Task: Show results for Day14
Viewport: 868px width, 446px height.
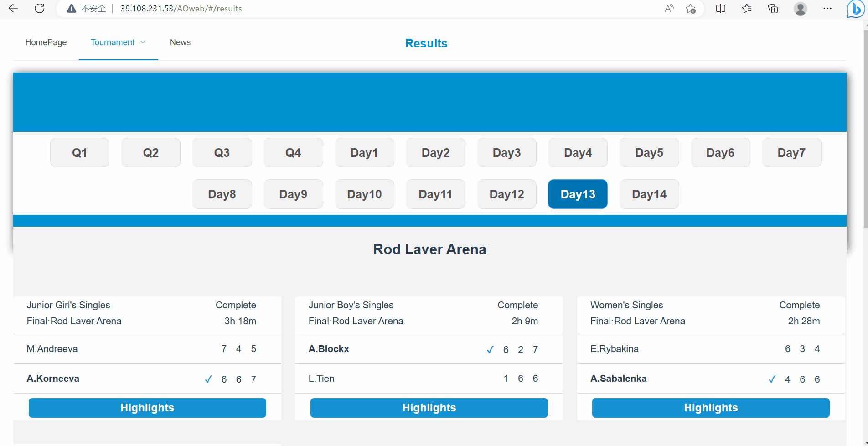Action: point(649,194)
